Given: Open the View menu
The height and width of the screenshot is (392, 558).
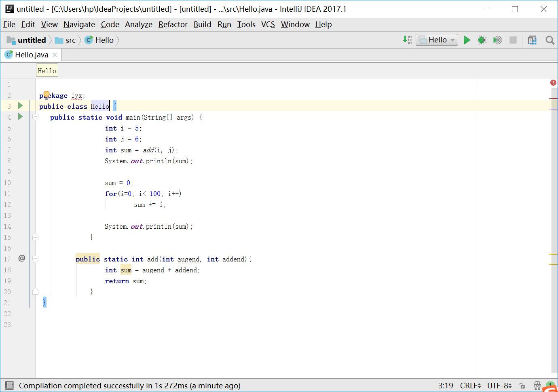Looking at the screenshot, I should pyautogui.click(x=49, y=24).
